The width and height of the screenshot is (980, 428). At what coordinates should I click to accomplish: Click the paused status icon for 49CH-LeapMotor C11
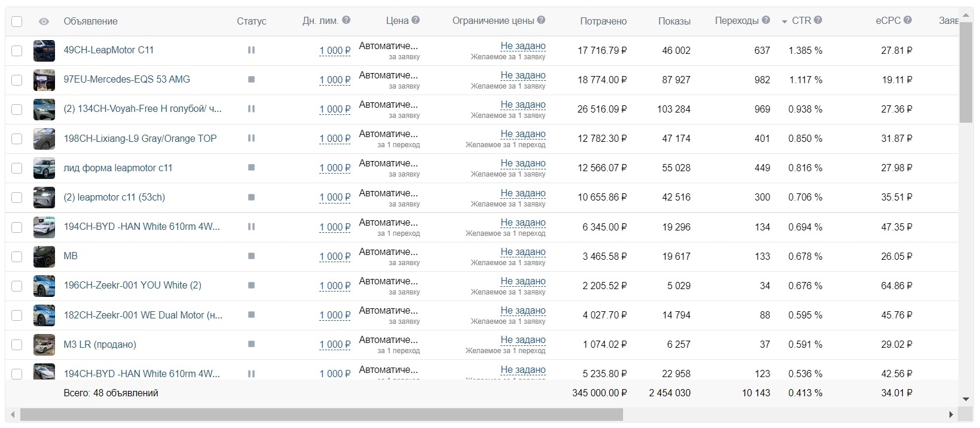tap(251, 50)
